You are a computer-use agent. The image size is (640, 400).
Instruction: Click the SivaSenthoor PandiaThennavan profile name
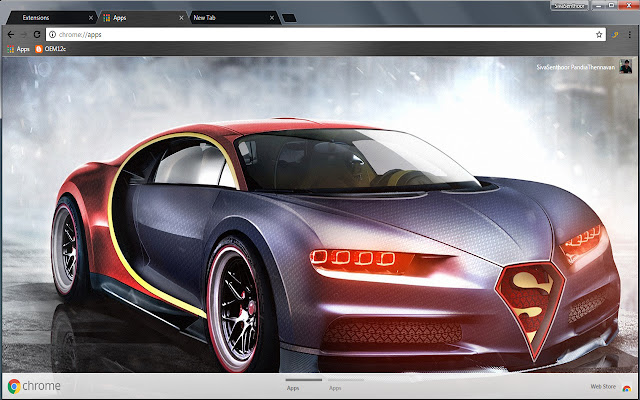pos(576,67)
